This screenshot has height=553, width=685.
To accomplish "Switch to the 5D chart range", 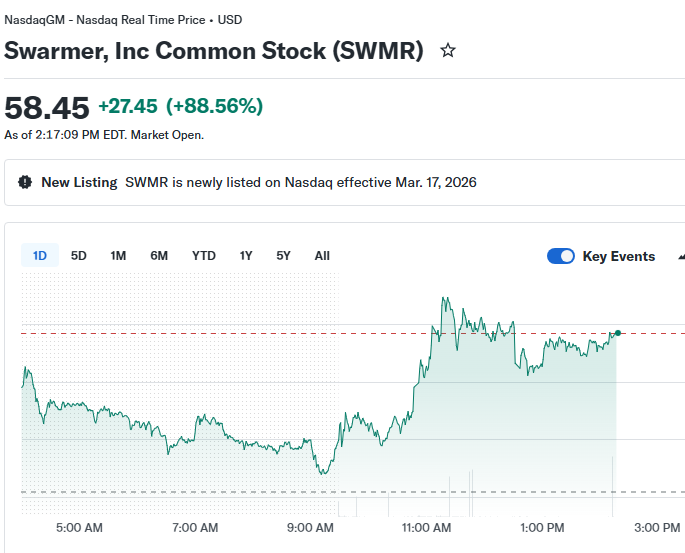I will 79,256.
